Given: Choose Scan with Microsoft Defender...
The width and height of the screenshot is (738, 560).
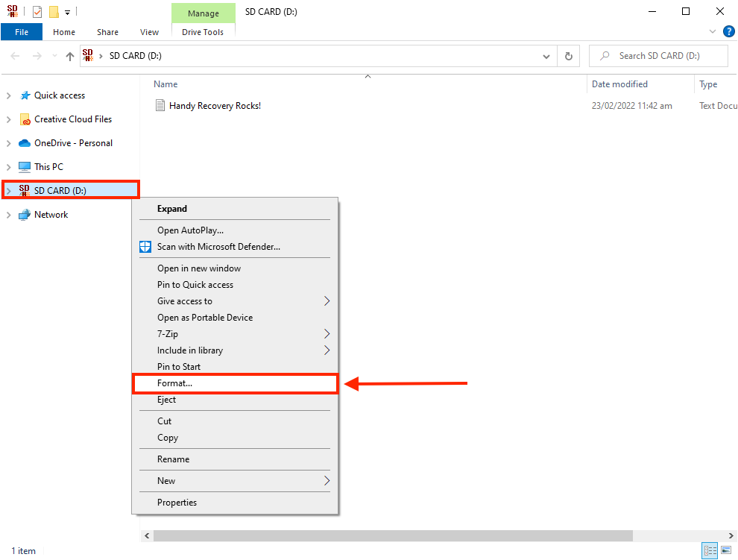Looking at the screenshot, I should click(235, 247).
